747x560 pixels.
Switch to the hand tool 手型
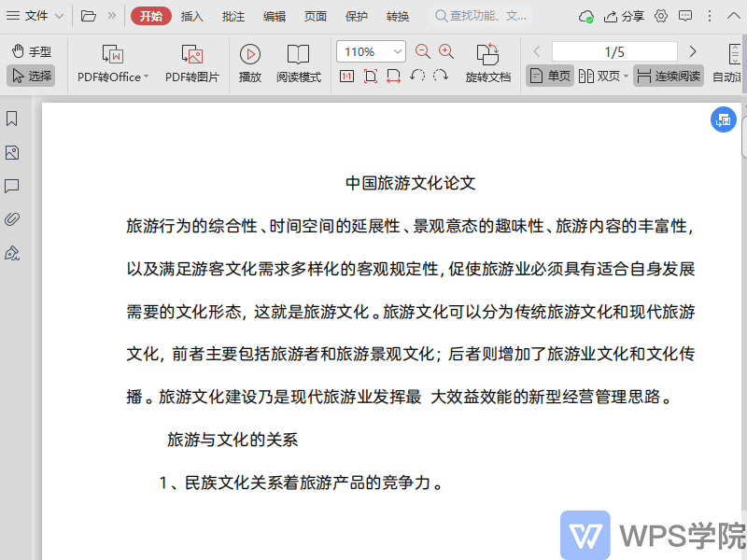coord(31,51)
